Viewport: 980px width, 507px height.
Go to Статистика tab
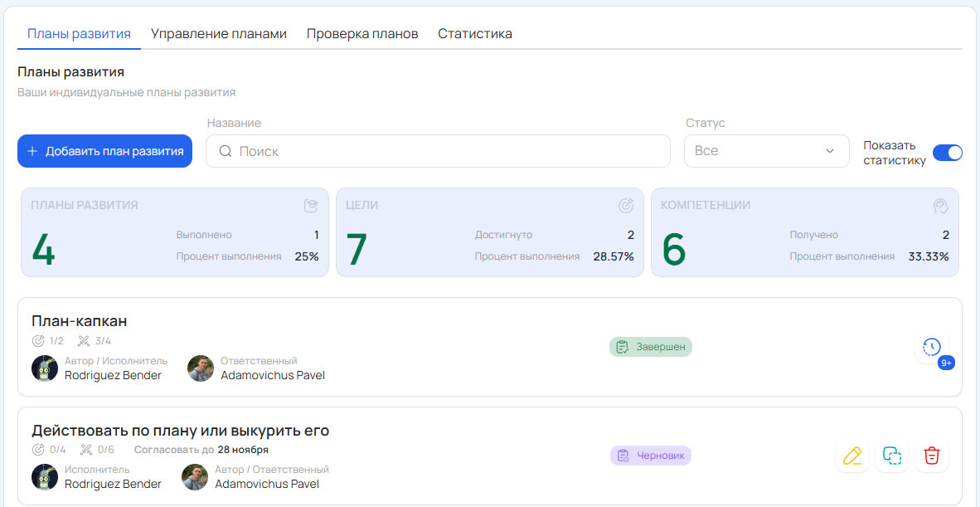click(x=475, y=34)
